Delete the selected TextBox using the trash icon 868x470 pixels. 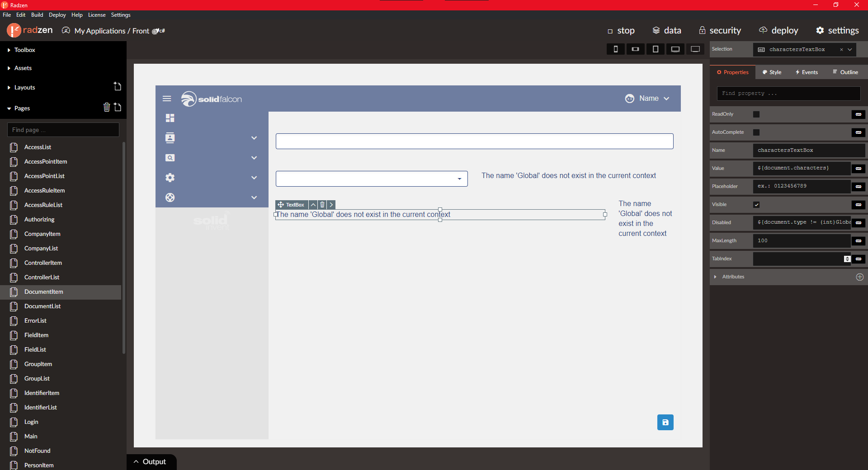coord(322,205)
